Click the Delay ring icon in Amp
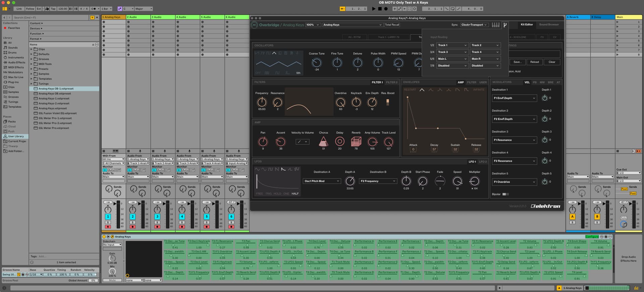Image resolution: width=644 pixels, height=292 pixels. 340,141
